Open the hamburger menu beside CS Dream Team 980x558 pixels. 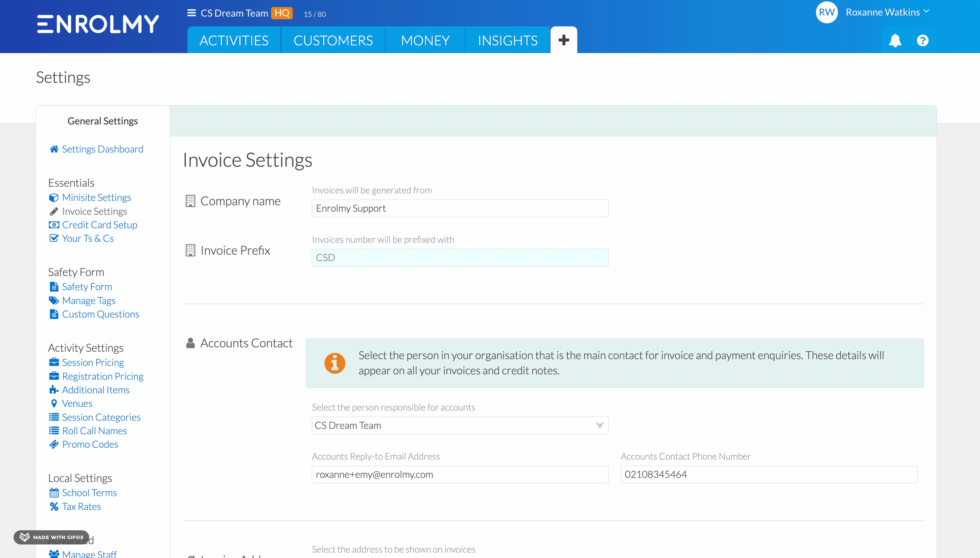[x=191, y=13]
